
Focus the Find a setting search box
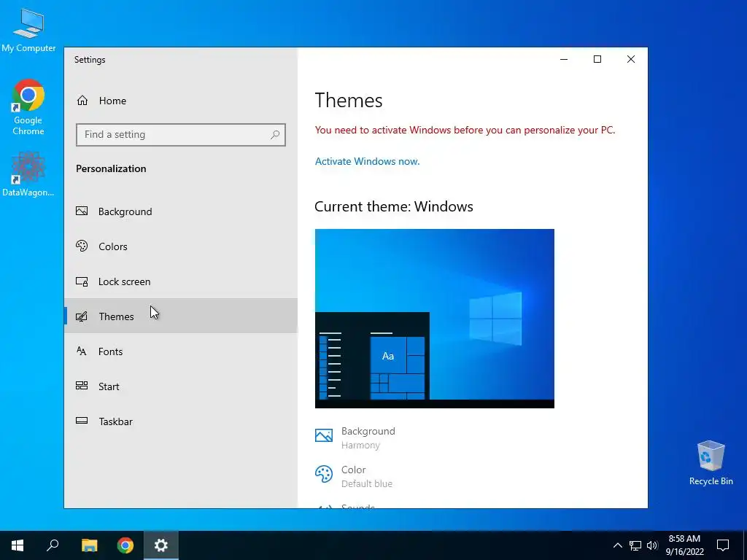[x=181, y=135]
